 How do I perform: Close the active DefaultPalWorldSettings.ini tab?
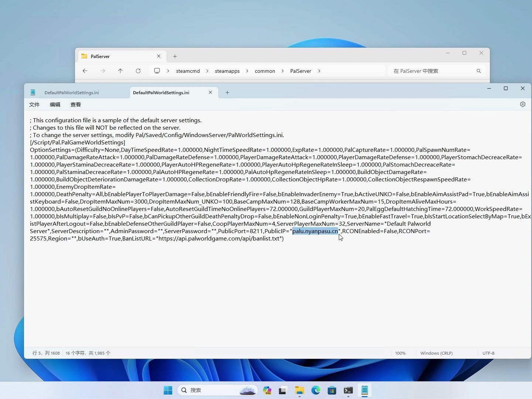pyautogui.click(x=211, y=92)
